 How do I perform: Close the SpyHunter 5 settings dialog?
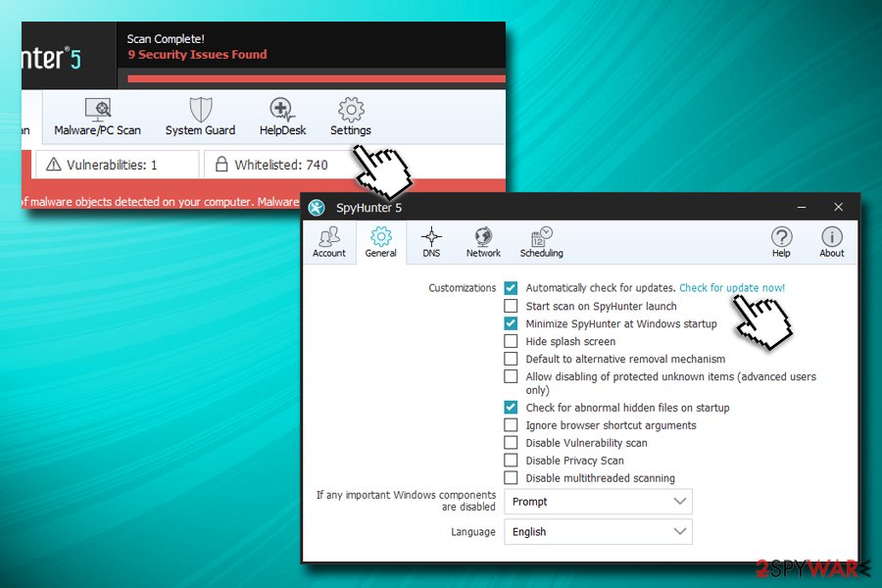click(x=838, y=208)
